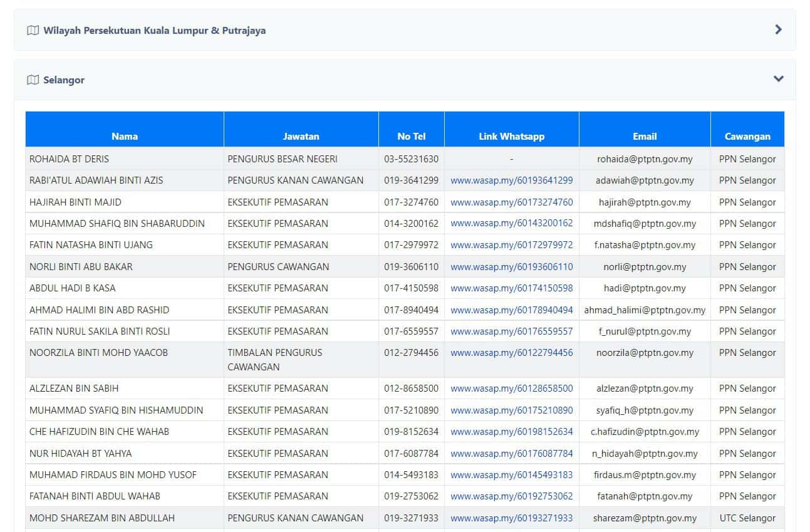Click email firdaus.m@ptptn.gov.my
This screenshot has height=532, width=810.
click(x=645, y=475)
